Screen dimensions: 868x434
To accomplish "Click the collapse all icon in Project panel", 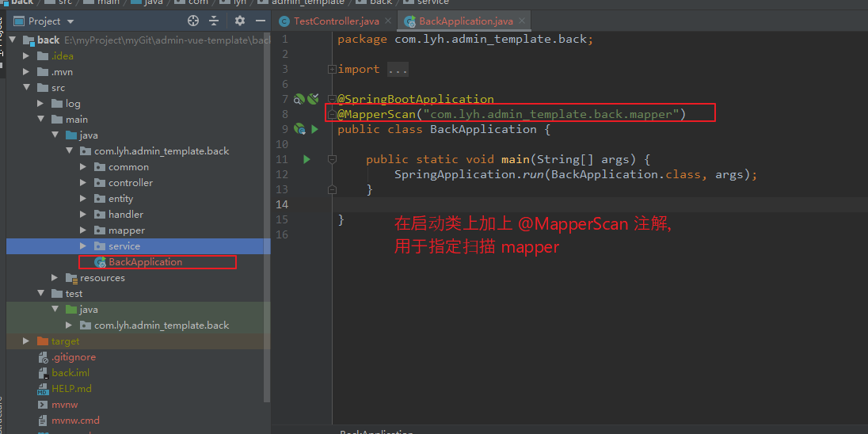I will click(215, 21).
